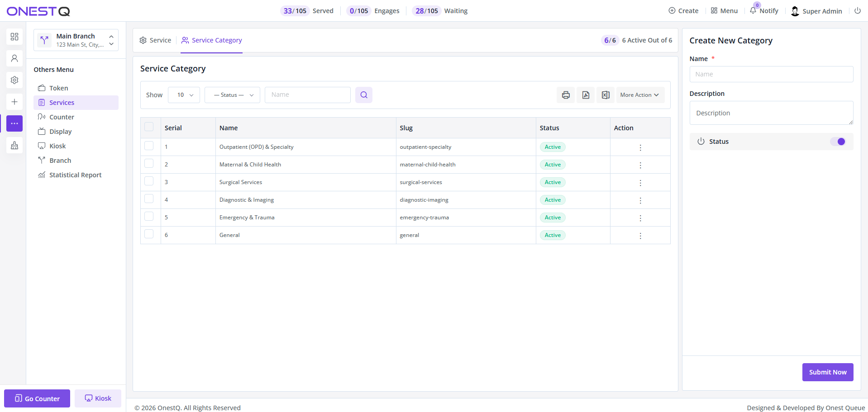Open actions menu for General row
The image size is (868, 412).
tap(640, 236)
